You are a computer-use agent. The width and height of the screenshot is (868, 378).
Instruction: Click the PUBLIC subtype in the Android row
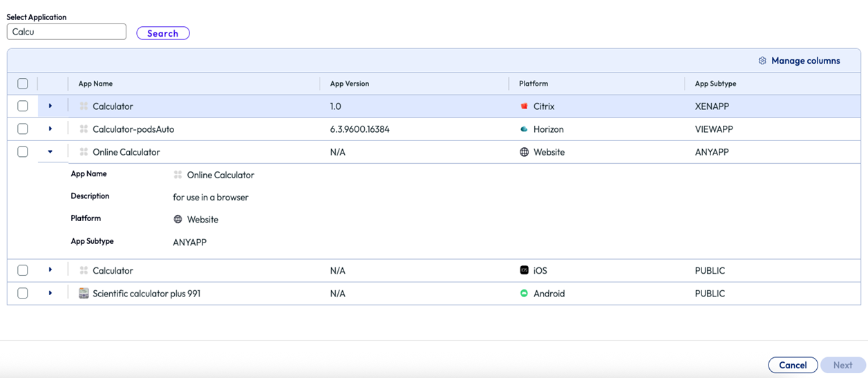click(710, 293)
